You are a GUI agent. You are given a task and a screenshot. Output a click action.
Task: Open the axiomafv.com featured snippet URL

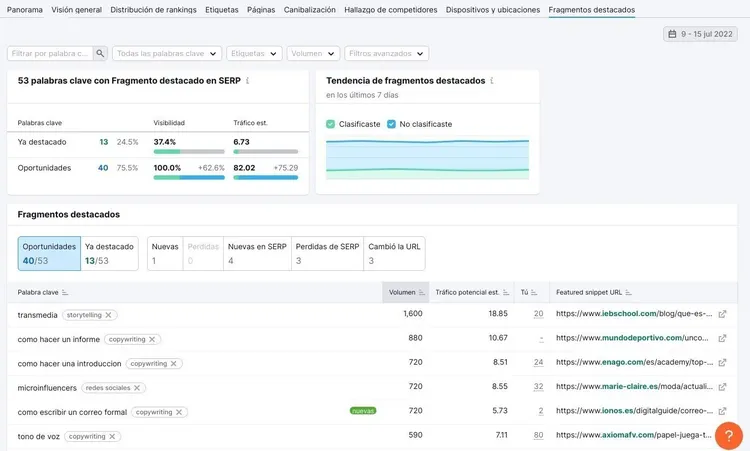coord(634,435)
